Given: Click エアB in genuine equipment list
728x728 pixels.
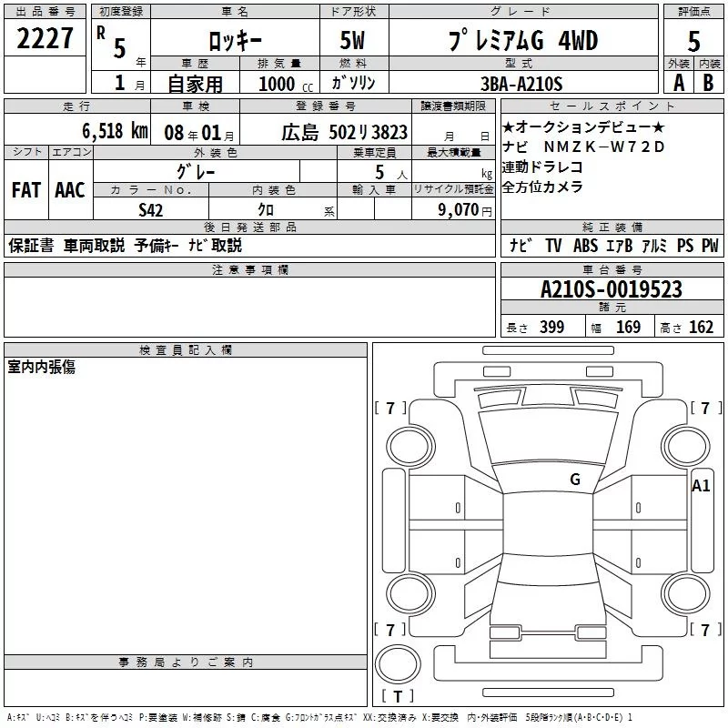Looking at the screenshot, I should coord(620,245).
